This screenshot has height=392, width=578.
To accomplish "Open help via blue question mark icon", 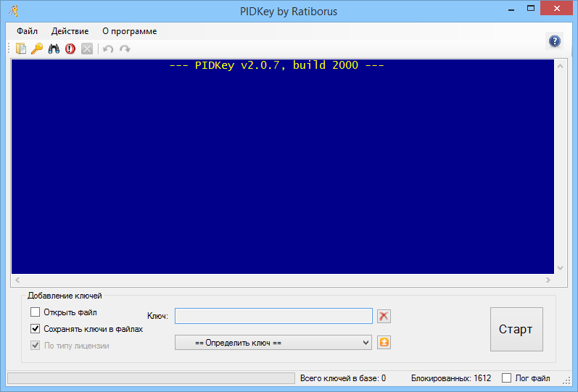I will (x=555, y=41).
